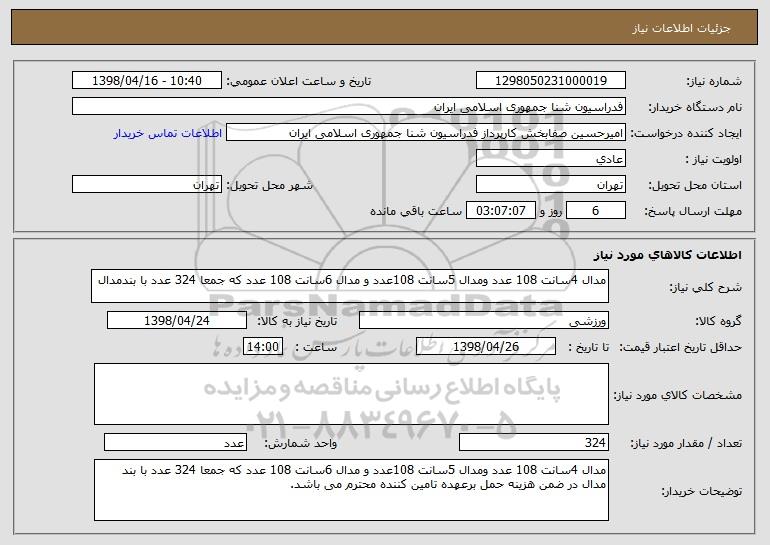Click the label تاریخ و ساعت اعلان عمومی
770x545 pixels.
click(x=299, y=82)
